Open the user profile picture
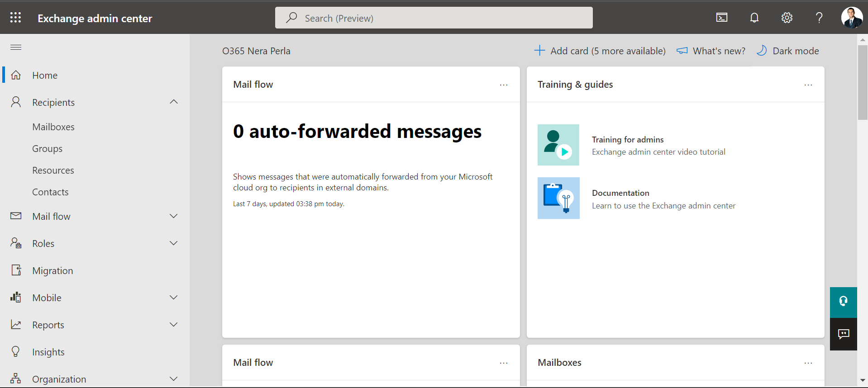Viewport: 868px width, 388px height. 851,18
